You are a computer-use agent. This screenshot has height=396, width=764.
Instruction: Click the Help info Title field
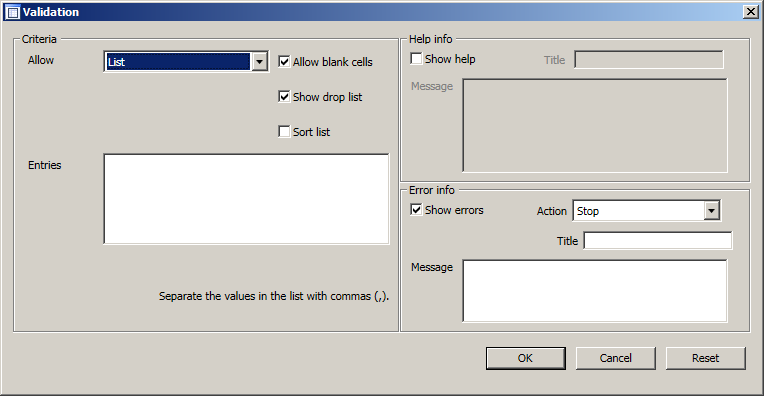649,60
